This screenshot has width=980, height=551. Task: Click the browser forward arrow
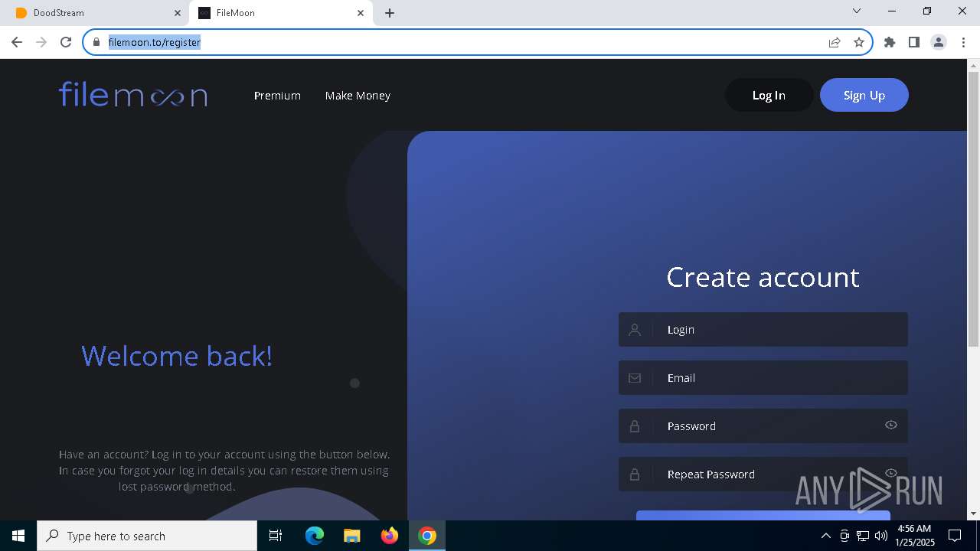(41, 42)
